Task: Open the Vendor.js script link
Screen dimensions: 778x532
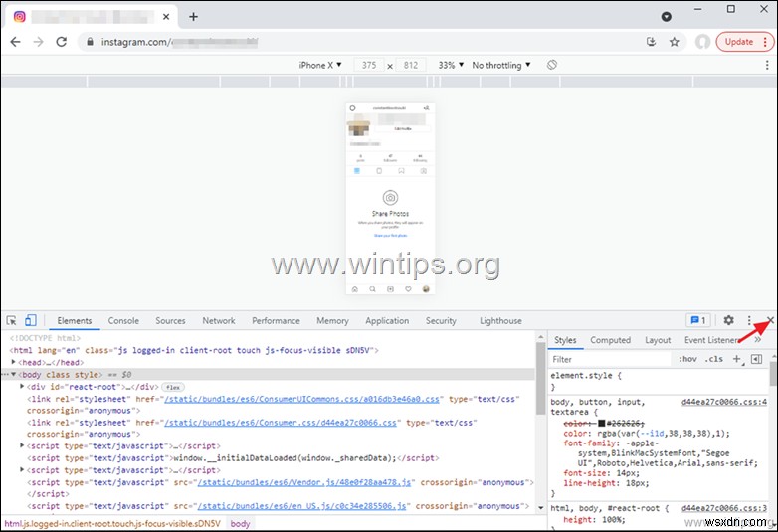Action: point(304,482)
